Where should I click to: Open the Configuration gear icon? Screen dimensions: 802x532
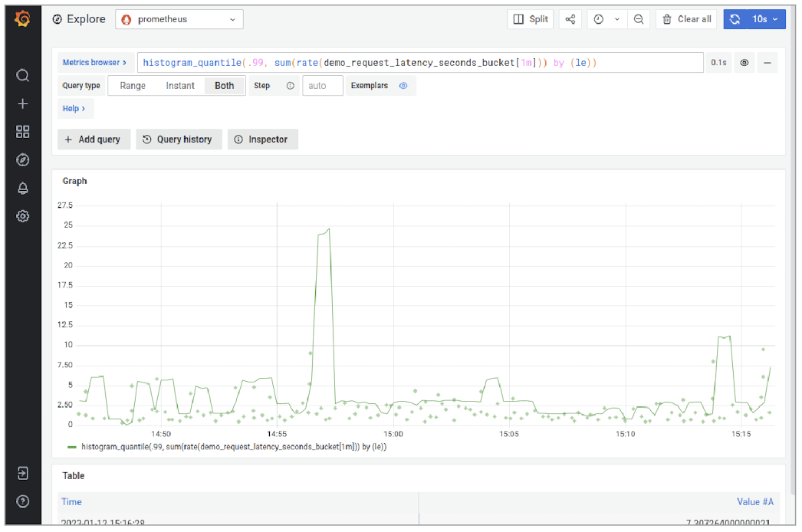coord(22,216)
